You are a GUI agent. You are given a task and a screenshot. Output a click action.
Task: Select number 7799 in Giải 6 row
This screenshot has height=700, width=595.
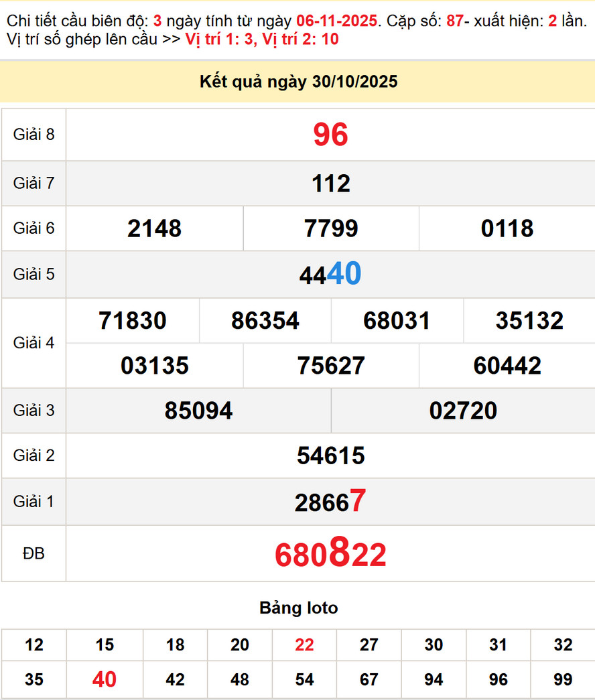331,228
